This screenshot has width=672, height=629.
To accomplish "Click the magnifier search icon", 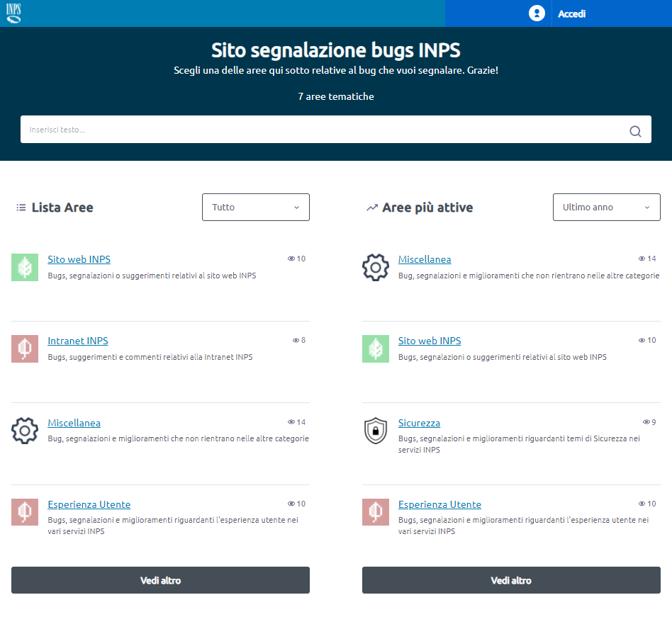I will (635, 131).
